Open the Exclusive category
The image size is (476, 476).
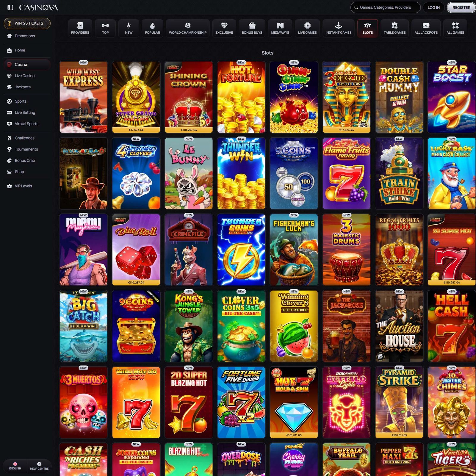coord(224,28)
